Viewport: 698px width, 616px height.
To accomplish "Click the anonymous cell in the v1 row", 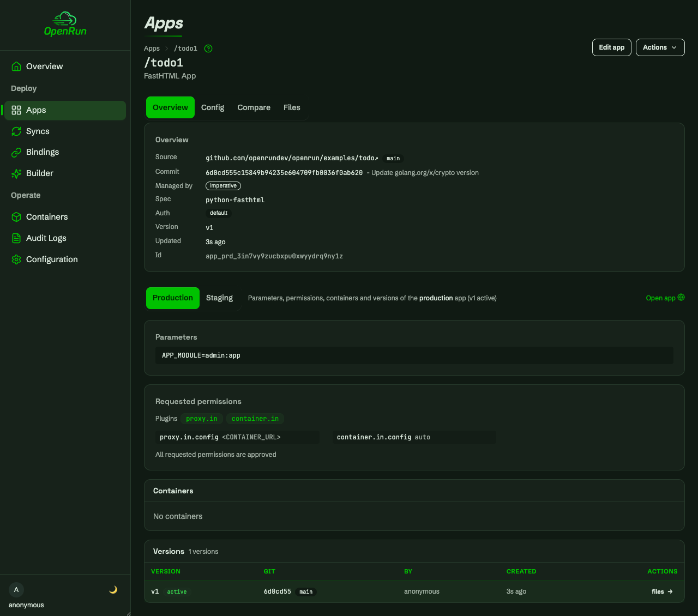I will coord(422,591).
